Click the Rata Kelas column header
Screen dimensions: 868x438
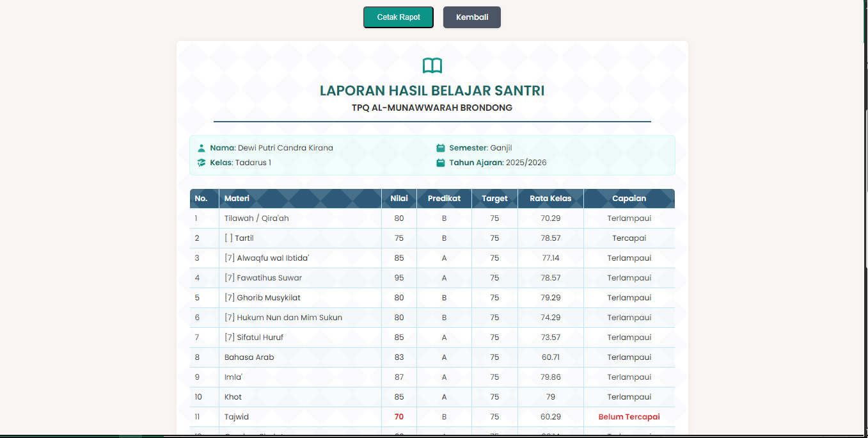point(550,199)
